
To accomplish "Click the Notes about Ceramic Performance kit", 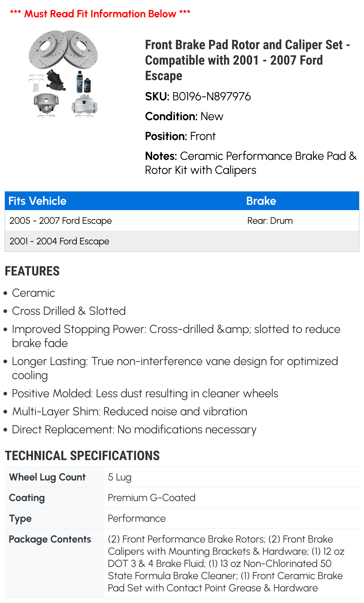I will [x=251, y=163].
